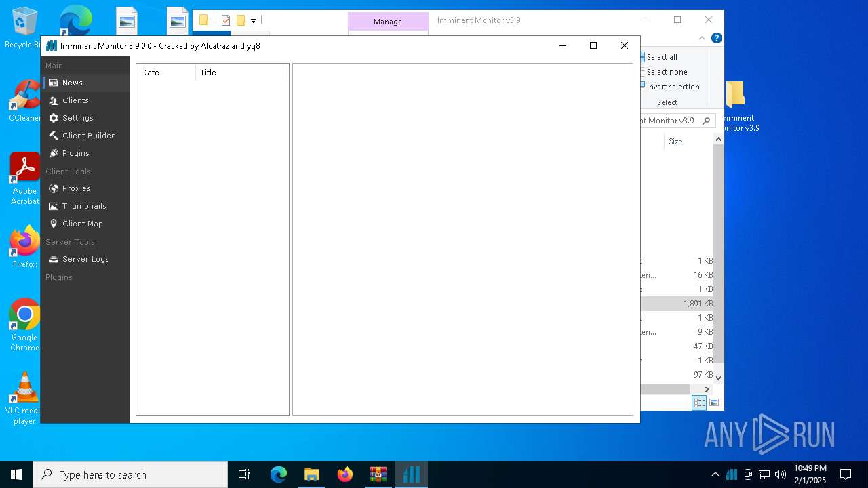Go to News in the sidebar
Viewport: 868px width, 488px height.
(85, 83)
